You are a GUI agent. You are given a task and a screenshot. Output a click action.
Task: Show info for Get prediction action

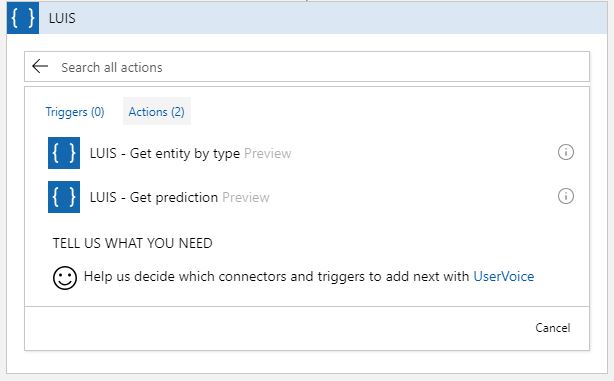(565, 196)
